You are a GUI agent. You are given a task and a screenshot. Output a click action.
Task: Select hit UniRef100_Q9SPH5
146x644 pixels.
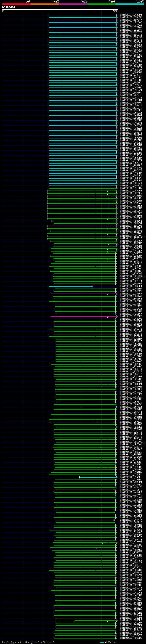pyautogui.click(x=131, y=65)
